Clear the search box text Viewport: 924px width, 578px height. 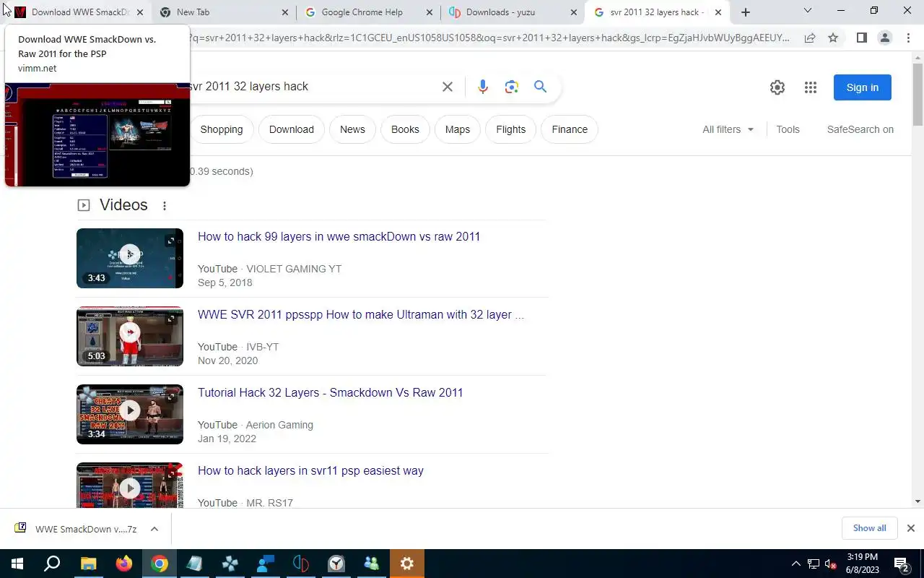coord(448,87)
